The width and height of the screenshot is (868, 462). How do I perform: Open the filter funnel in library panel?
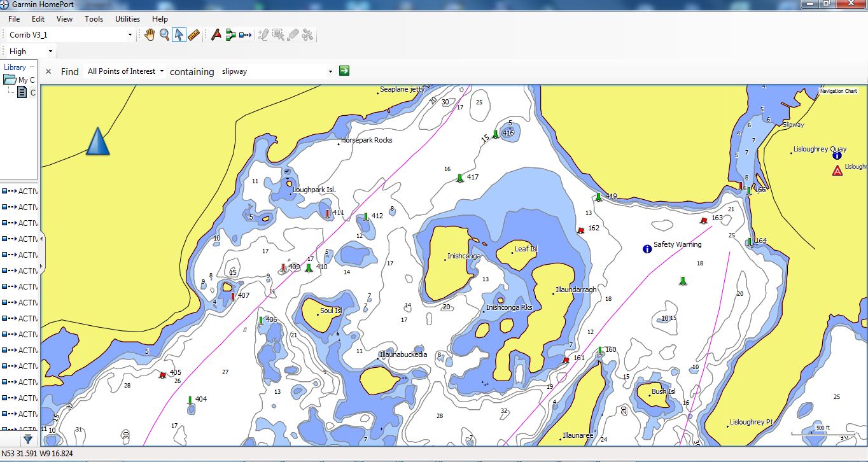[x=28, y=438]
